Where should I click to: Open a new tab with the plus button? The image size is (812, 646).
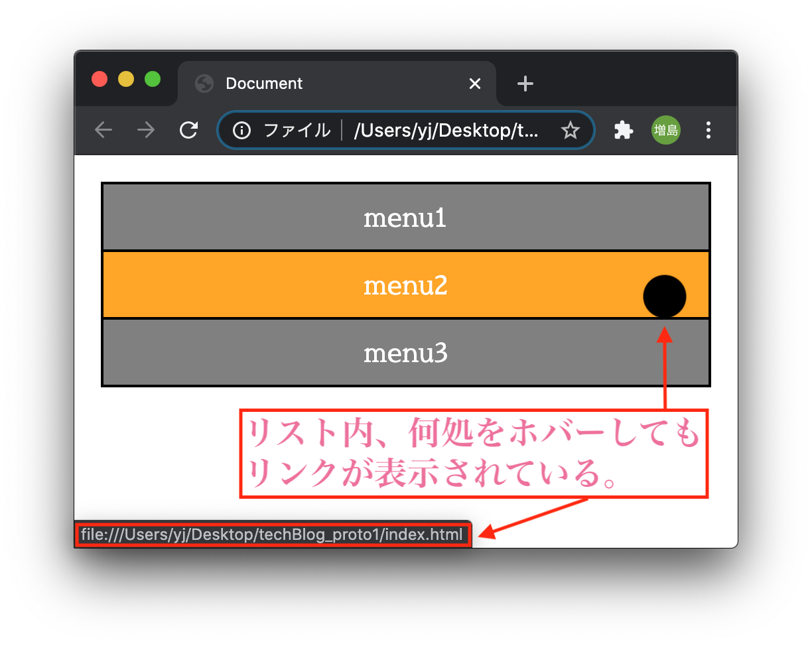point(525,84)
